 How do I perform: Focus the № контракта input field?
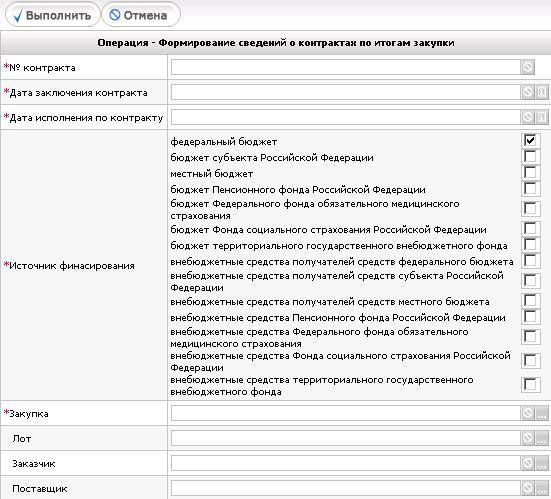pos(345,67)
